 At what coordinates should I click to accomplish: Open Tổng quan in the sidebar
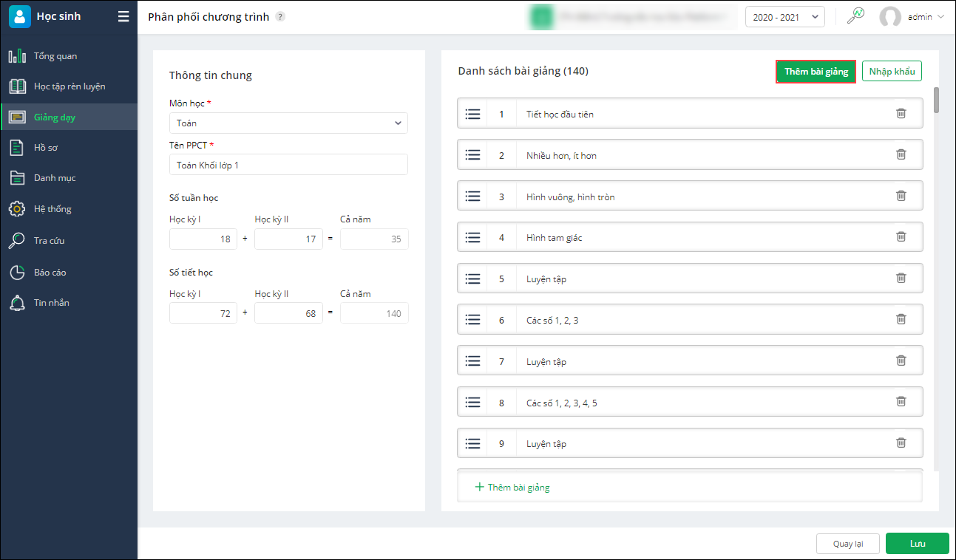tap(55, 56)
